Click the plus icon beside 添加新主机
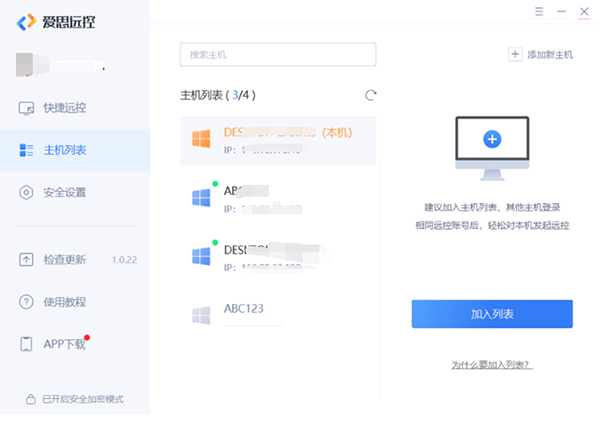Screen dimensions: 600x421 515,54
